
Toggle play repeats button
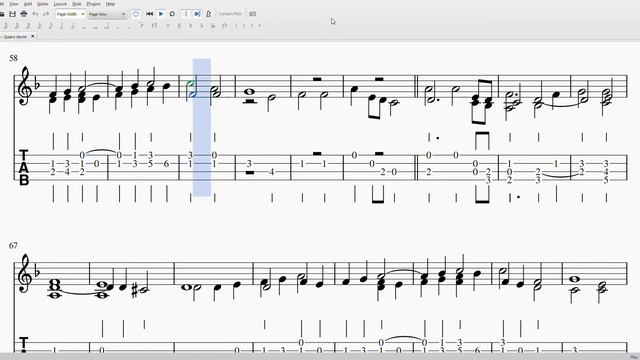[185, 14]
